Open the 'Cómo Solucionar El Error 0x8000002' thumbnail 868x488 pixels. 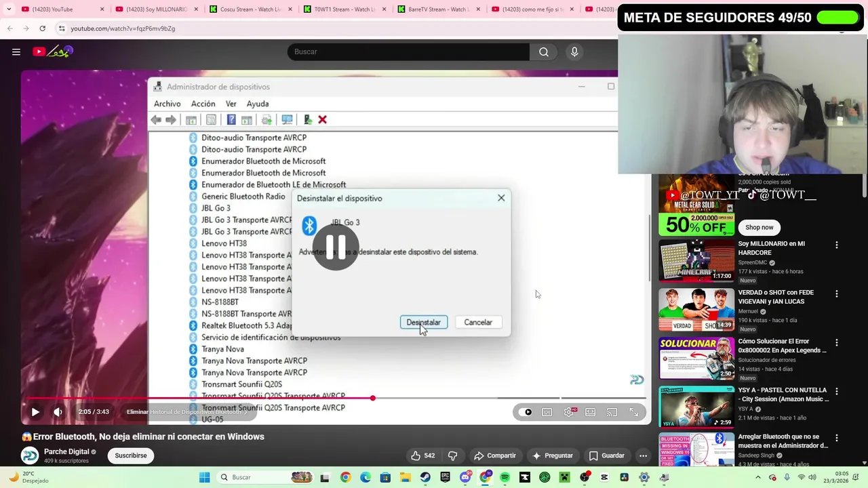[x=696, y=358]
